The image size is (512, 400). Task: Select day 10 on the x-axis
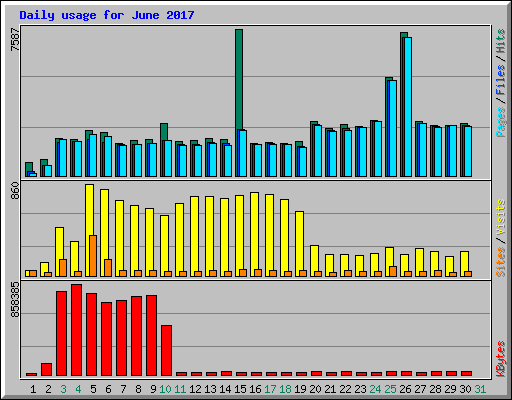(165, 389)
